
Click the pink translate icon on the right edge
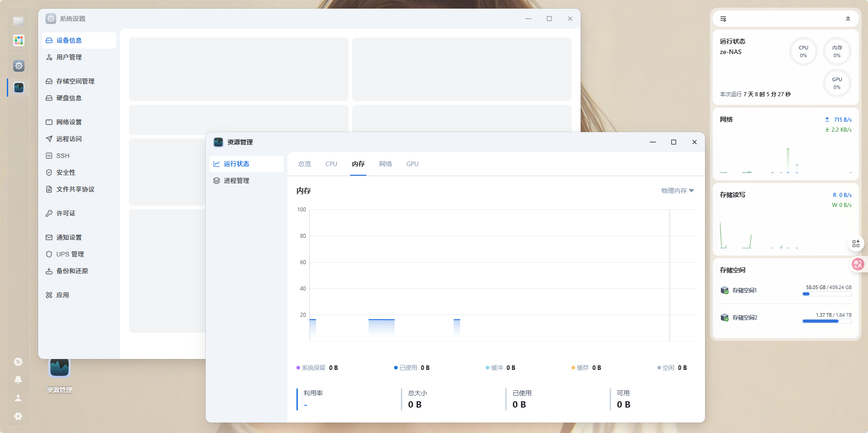coord(858,264)
